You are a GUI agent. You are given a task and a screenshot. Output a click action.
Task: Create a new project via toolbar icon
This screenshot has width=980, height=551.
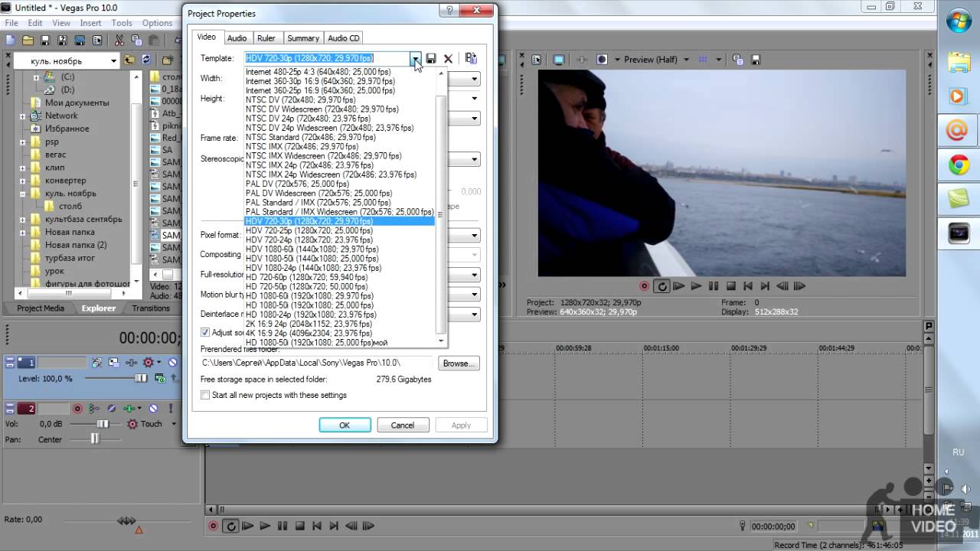[11, 40]
